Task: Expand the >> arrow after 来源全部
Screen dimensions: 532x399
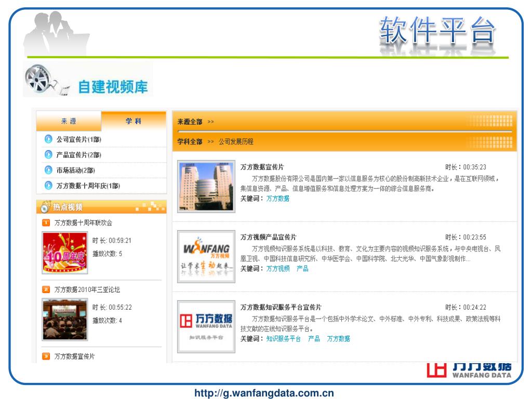Action: pos(211,122)
